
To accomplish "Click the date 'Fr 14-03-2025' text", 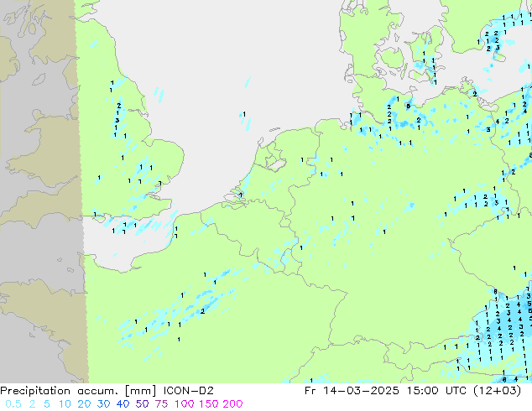I will pyautogui.click(x=352, y=391).
